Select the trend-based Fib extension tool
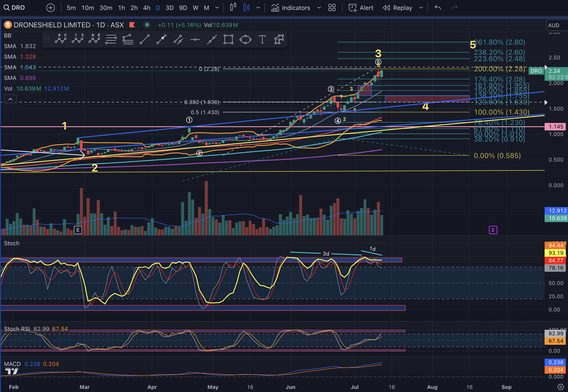The height and width of the screenshot is (392, 568). [128, 39]
